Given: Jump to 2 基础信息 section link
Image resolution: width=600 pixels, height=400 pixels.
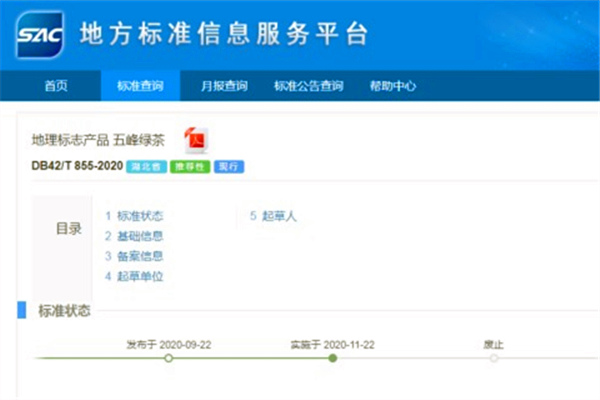Looking at the screenshot, I should point(133,236).
